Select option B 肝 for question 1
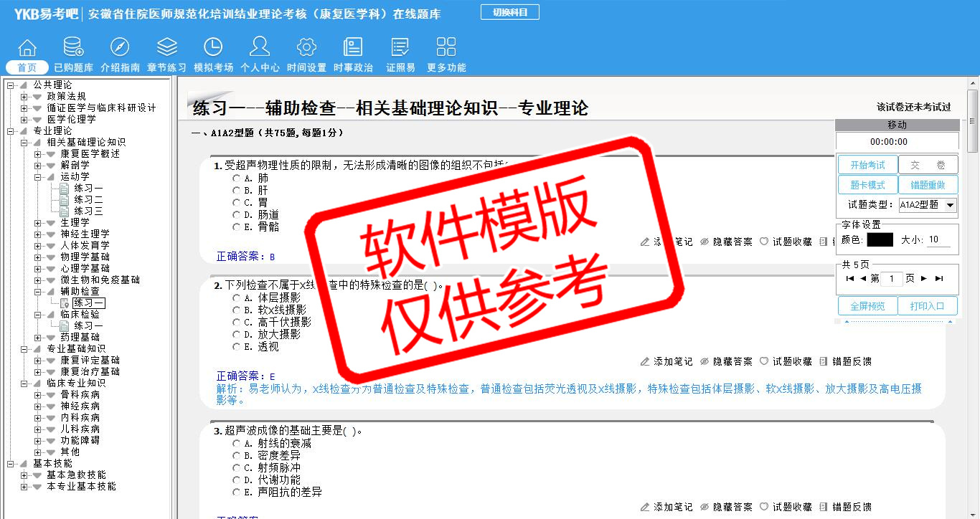Viewport: 980px width, 519px height. [x=237, y=190]
